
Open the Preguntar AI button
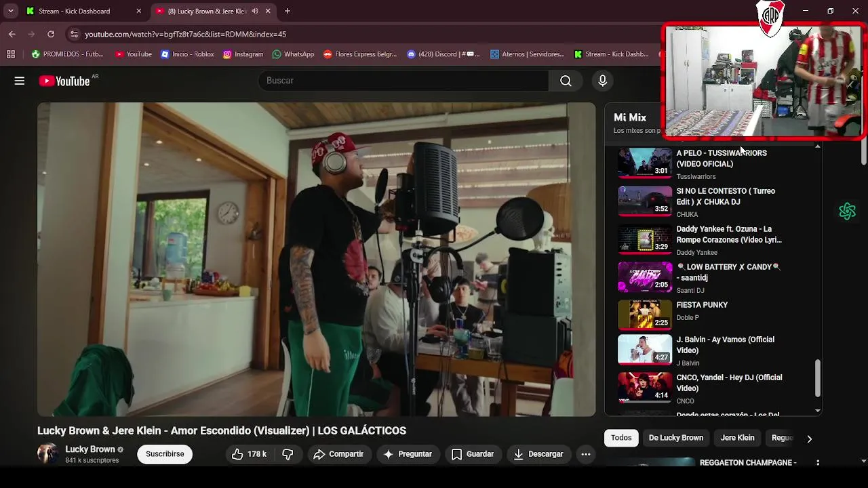point(408,454)
